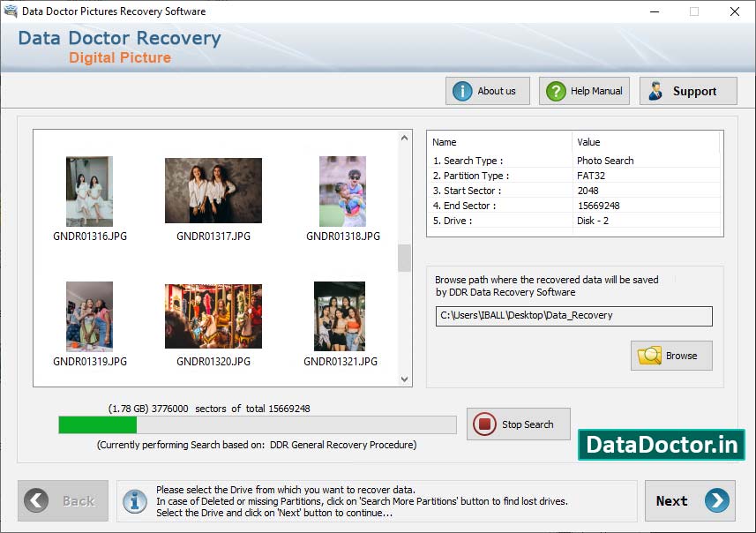Select thumbnail GNDR01316.JPG
The image size is (756, 533).
(x=90, y=191)
